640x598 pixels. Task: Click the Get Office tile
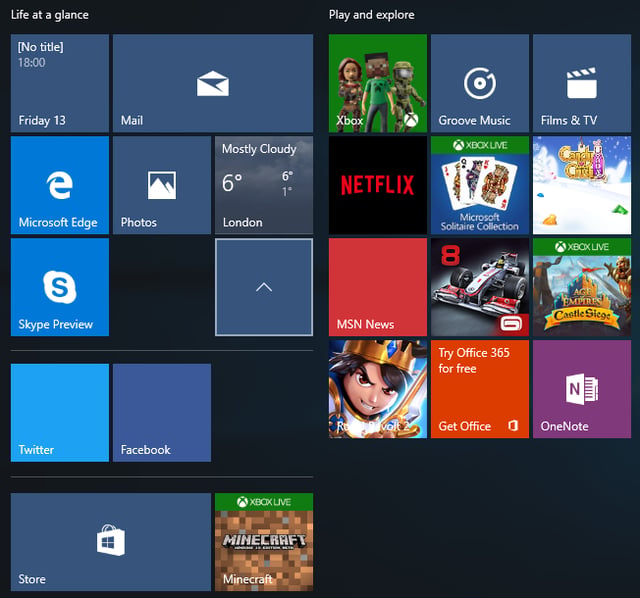pyautogui.click(x=480, y=389)
